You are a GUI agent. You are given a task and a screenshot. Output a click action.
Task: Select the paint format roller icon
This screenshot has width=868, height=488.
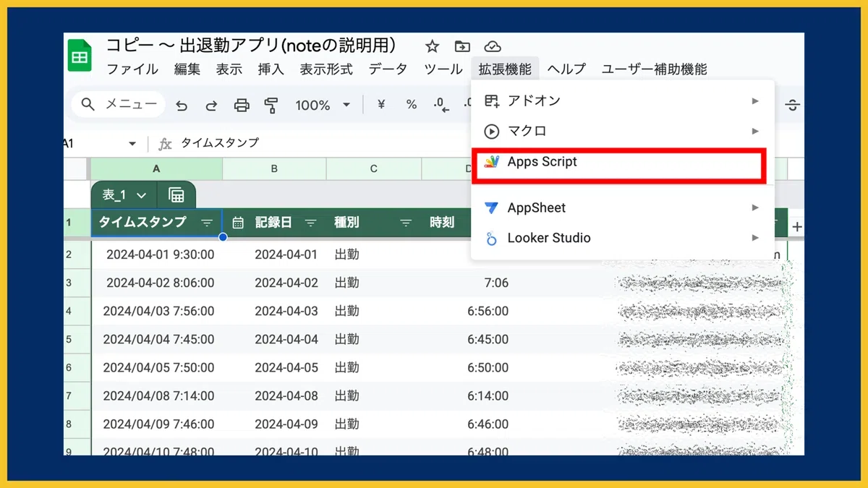tap(271, 106)
